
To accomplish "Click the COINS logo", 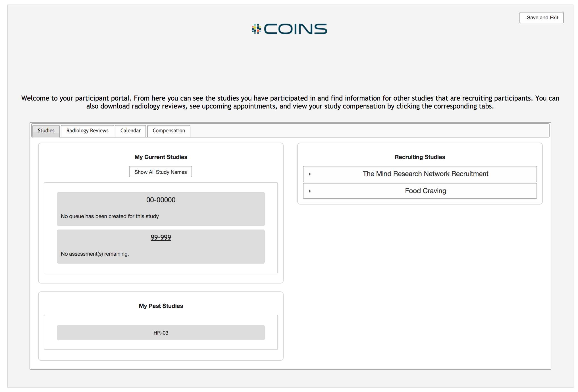I will [289, 29].
